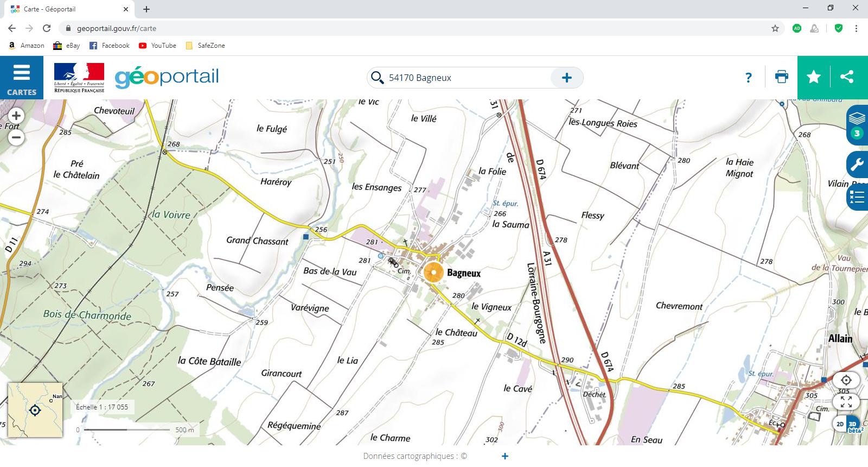Open the Facebook bookmark
The image size is (868, 467).
109,46
